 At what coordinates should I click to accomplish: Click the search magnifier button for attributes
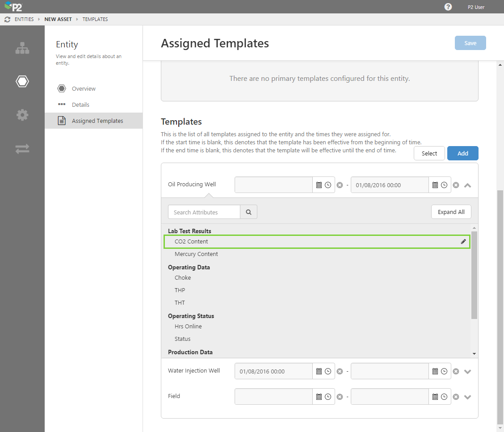[x=248, y=212]
